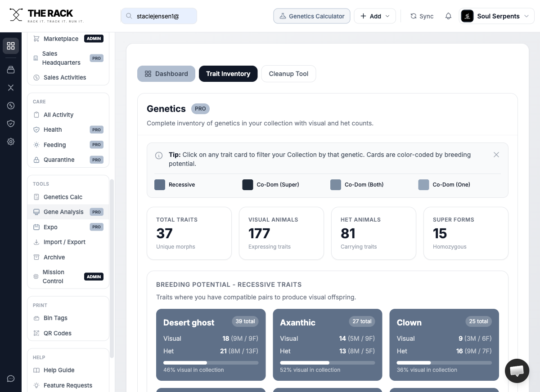Click the dollar sign icon in the sidebar

(x=11, y=106)
